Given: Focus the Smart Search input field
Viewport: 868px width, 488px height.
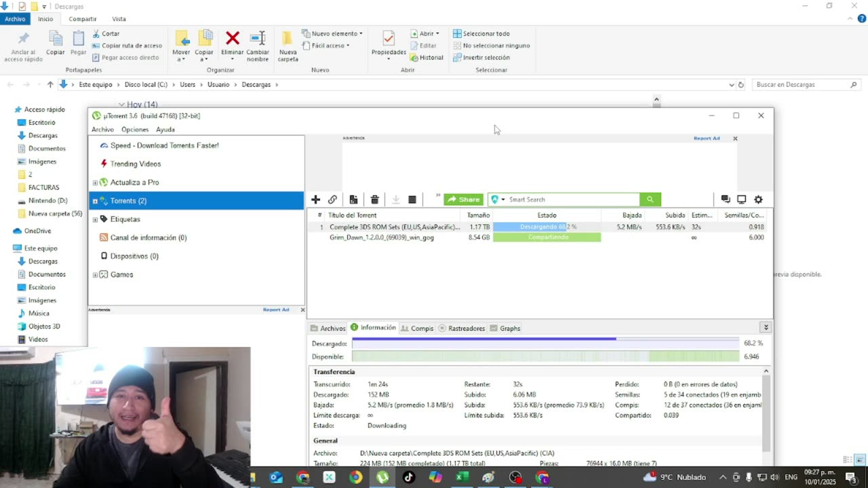Looking at the screenshot, I should 573,199.
